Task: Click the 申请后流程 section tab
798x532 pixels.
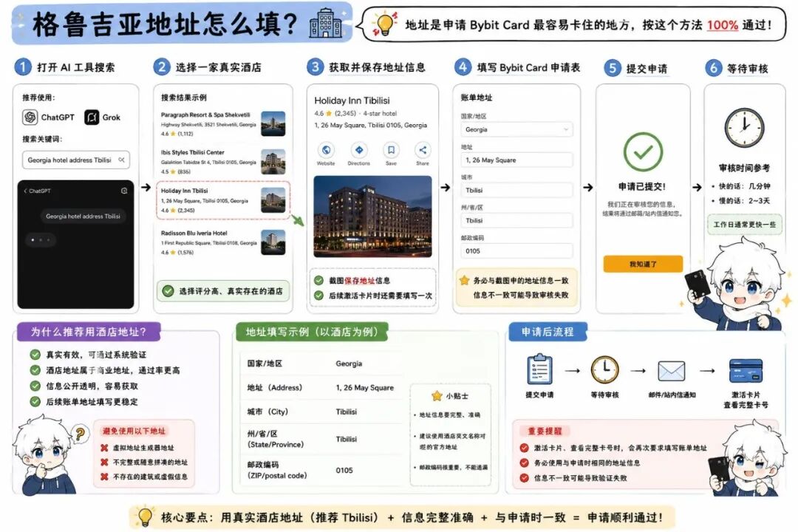Action: [x=548, y=332]
